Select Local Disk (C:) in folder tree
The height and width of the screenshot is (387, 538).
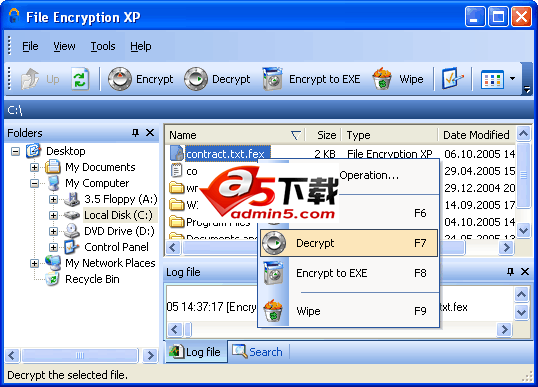pyautogui.click(x=118, y=215)
